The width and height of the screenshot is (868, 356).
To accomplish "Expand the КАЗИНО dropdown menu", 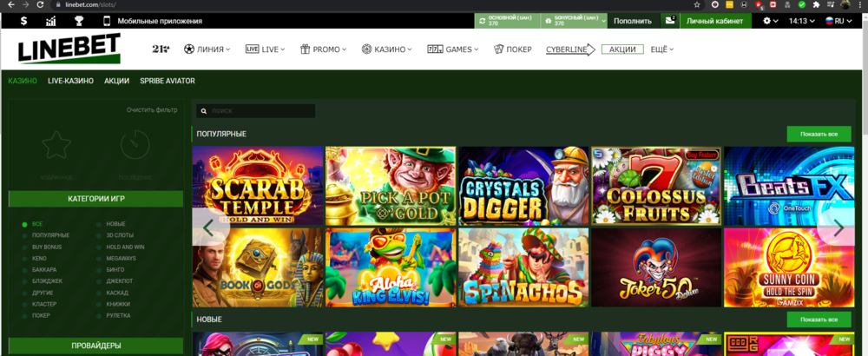I will coord(387,49).
